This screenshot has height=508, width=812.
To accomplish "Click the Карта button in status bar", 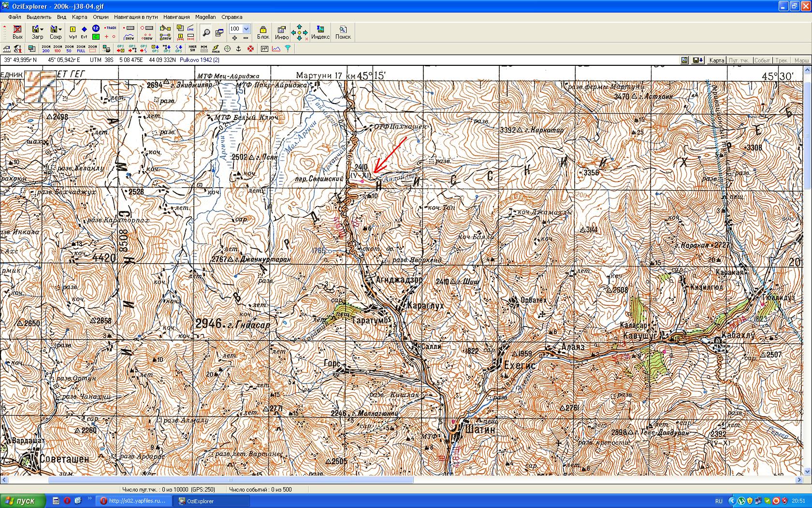I will pyautogui.click(x=716, y=60).
